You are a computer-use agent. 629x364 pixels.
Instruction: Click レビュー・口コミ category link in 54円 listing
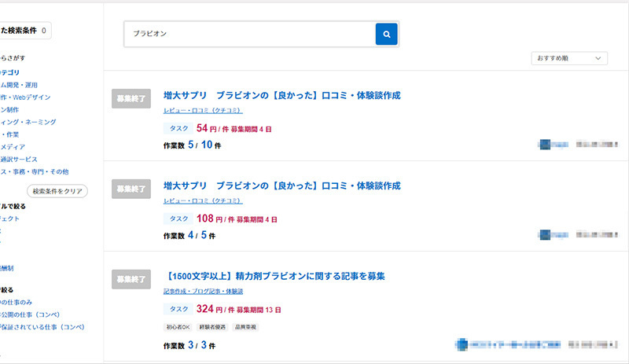click(203, 110)
